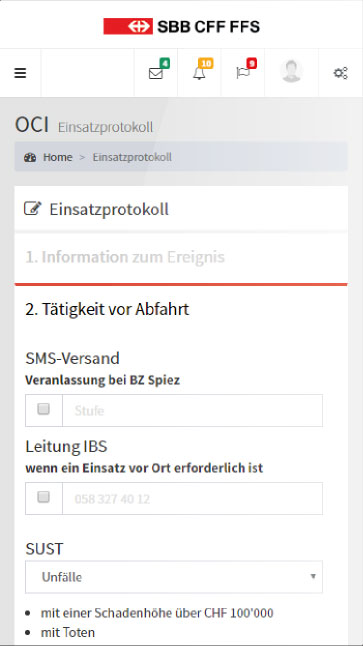Open the flag tasks icon
This screenshot has height=646, width=363.
(243, 73)
